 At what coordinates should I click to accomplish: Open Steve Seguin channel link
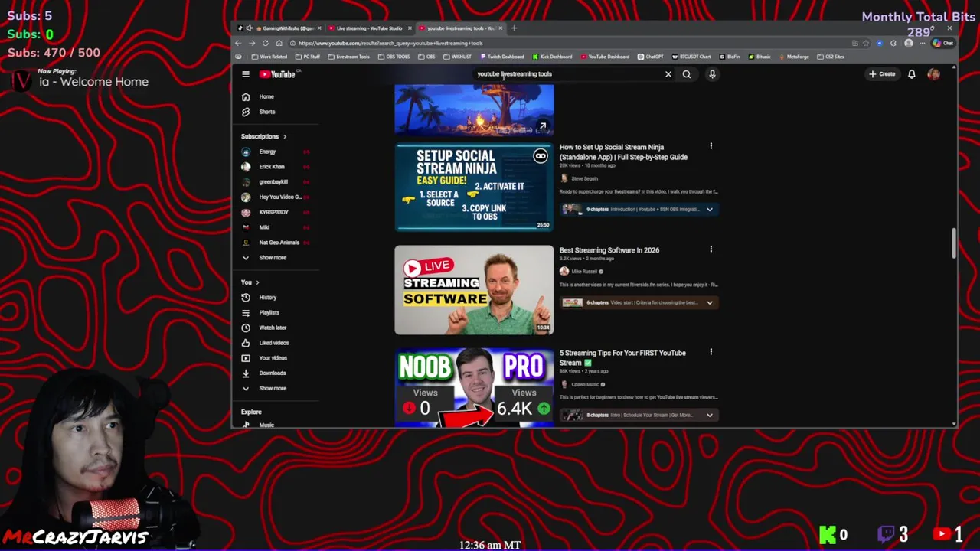(584, 178)
